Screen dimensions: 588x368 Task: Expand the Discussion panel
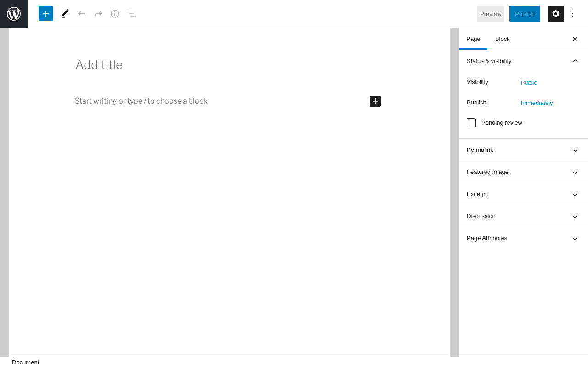coord(524,216)
